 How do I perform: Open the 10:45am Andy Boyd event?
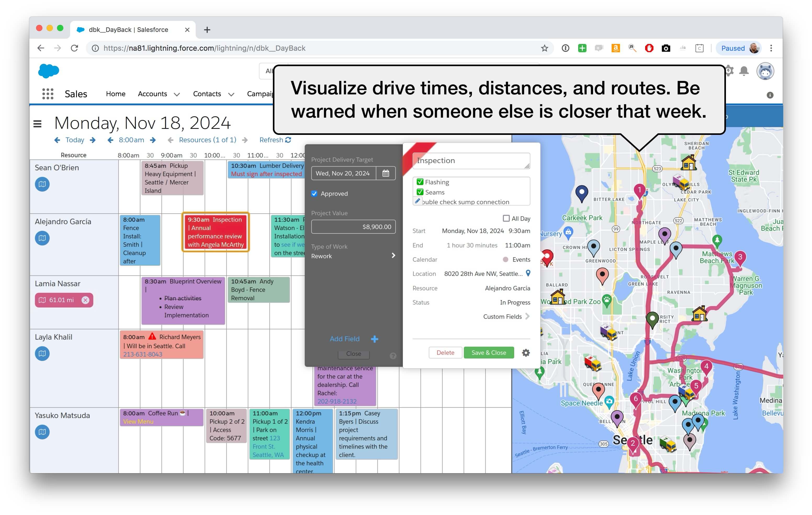coord(259,289)
